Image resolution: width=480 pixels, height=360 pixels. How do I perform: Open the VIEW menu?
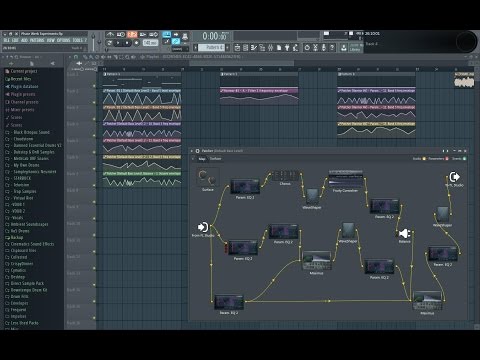[51, 40]
